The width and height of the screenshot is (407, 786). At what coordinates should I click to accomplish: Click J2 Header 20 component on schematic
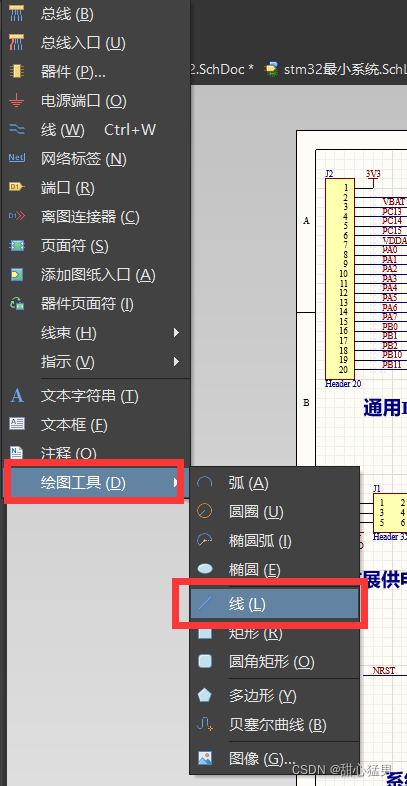(340, 278)
